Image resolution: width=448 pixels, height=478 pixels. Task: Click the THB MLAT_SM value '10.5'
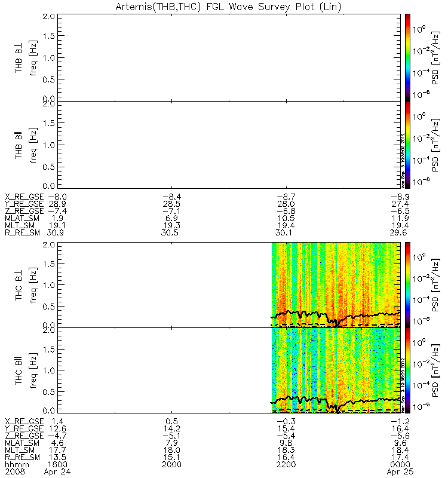[x=286, y=218]
